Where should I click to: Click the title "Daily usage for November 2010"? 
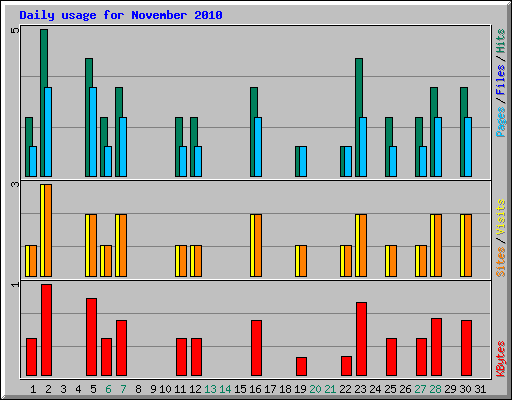coord(121,15)
